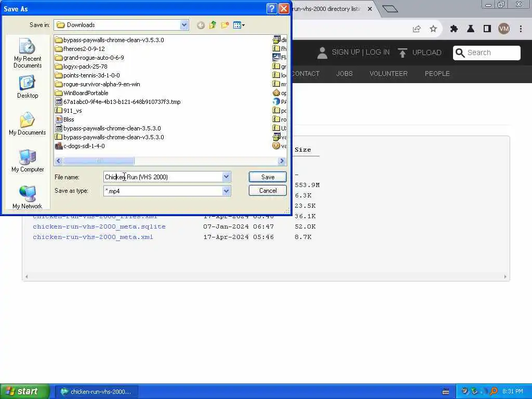Go up one folder level in Save As
532x399 pixels.
coord(212,25)
